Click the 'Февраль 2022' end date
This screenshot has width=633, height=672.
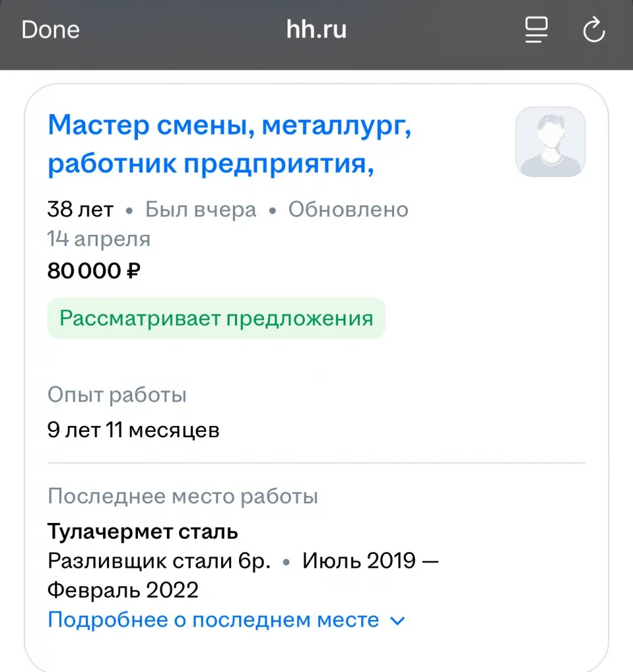123,591
